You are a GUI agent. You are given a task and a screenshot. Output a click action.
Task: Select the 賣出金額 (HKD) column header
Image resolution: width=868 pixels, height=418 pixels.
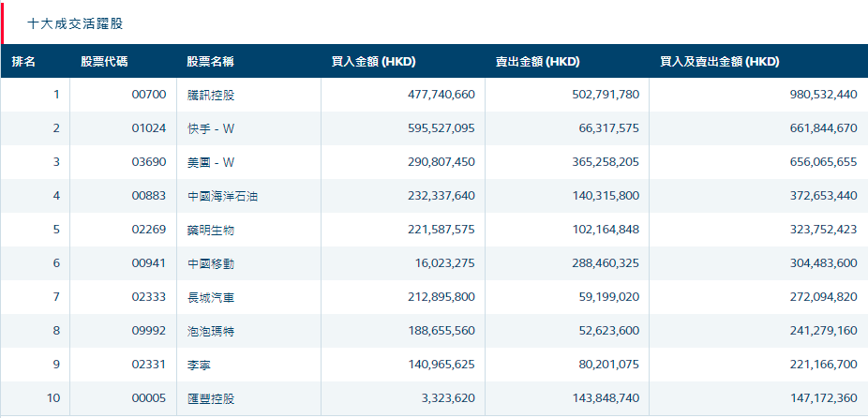click(x=537, y=62)
